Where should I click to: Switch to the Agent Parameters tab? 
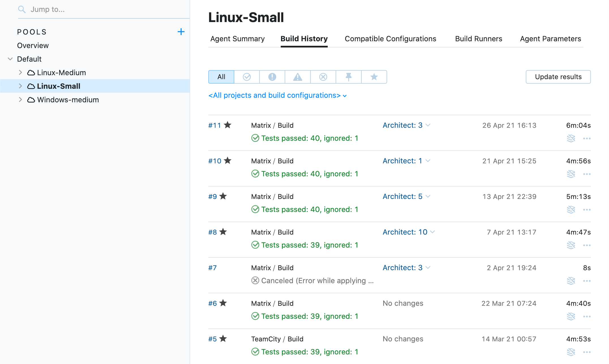[550, 38]
